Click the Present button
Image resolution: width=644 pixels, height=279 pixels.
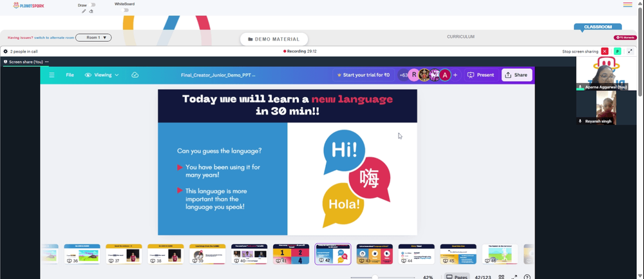(x=480, y=75)
